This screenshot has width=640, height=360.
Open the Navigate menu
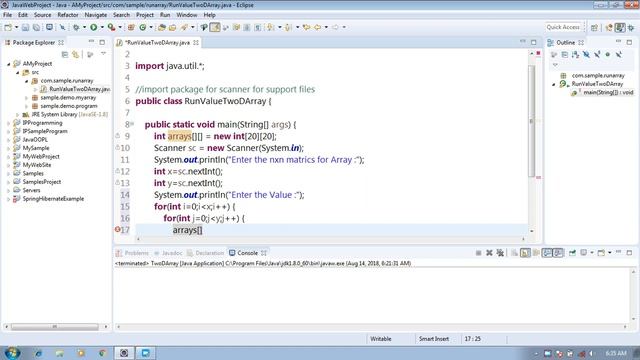click(96, 15)
